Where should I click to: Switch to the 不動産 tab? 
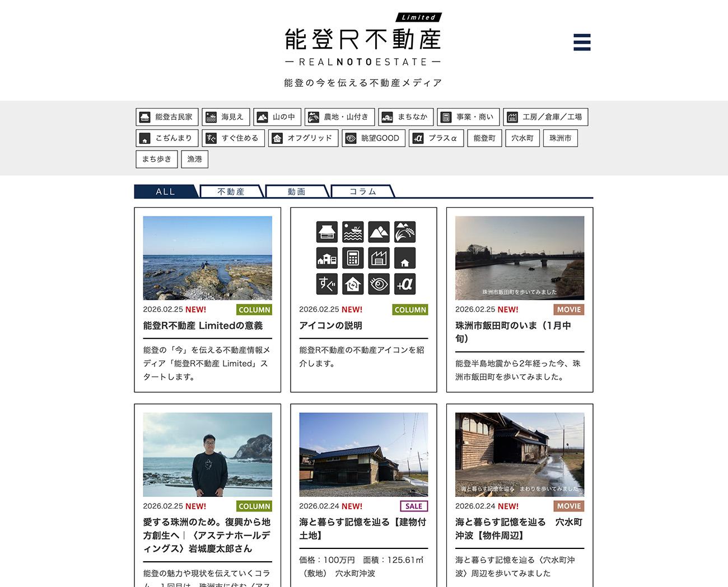231,191
